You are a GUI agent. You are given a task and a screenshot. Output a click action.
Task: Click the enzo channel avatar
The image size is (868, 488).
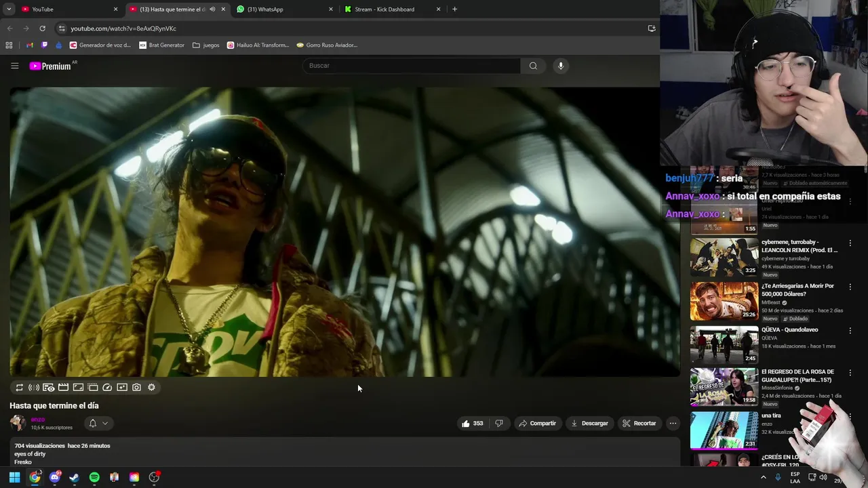pyautogui.click(x=18, y=424)
